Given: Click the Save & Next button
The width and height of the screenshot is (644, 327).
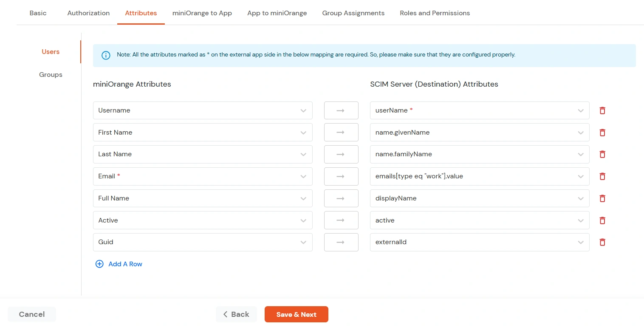Looking at the screenshot, I should [296, 314].
